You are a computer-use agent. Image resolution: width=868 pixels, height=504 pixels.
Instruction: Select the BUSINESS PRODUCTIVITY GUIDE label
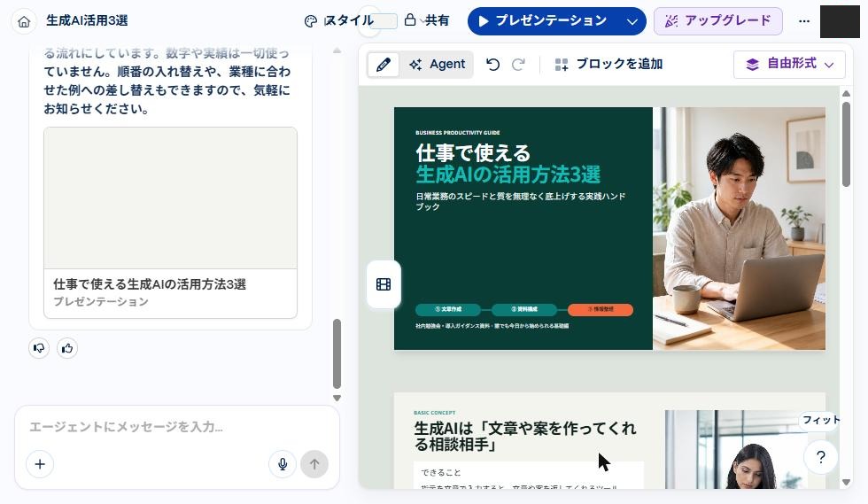[458, 133]
